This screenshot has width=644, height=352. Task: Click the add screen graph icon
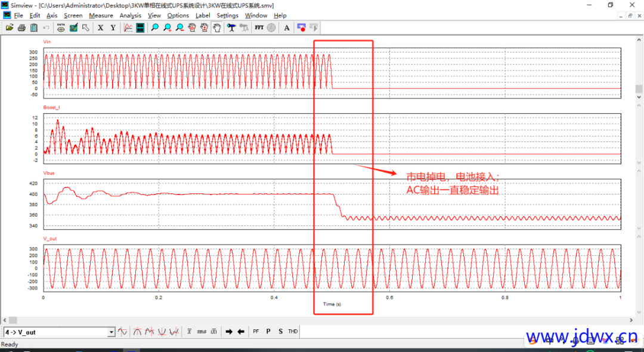click(x=128, y=27)
